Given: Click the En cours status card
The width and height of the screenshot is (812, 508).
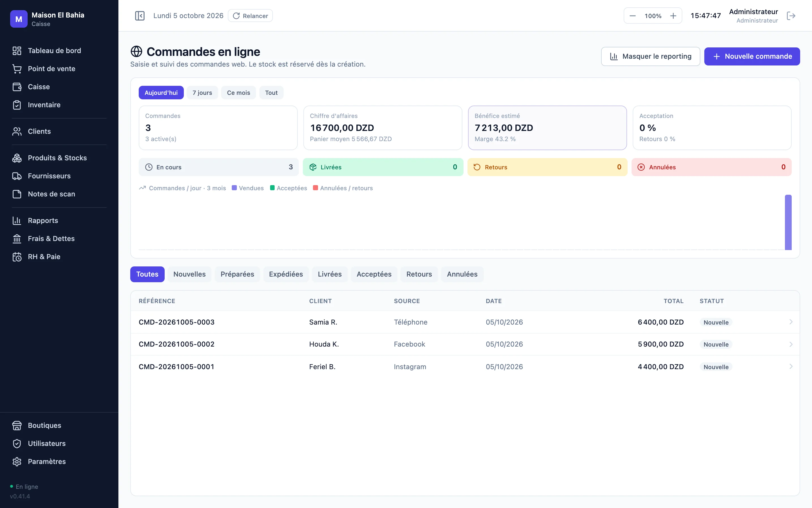Looking at the screenshot, I should tap(219, 167).
